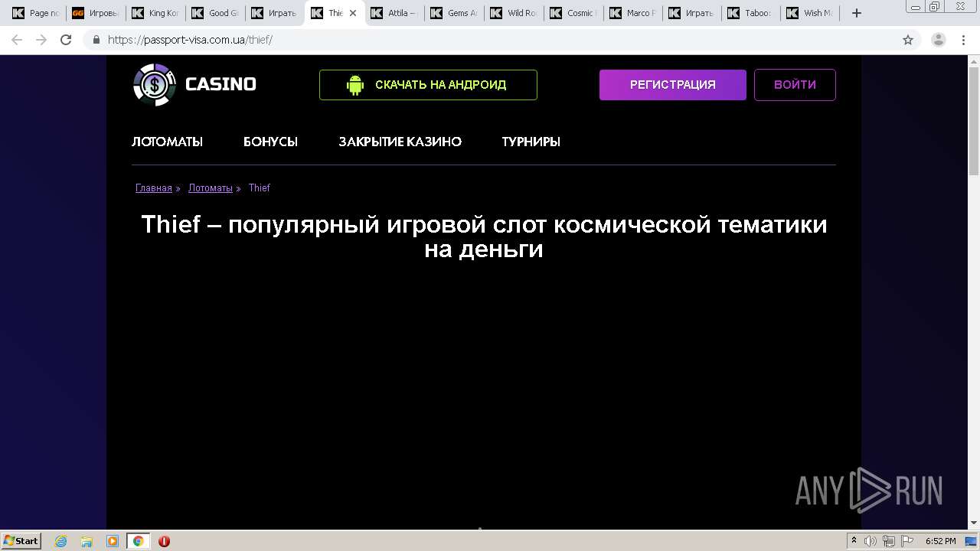
Task: Click the Chrome icon in taskbar
Action: click(x=138, y=541)
